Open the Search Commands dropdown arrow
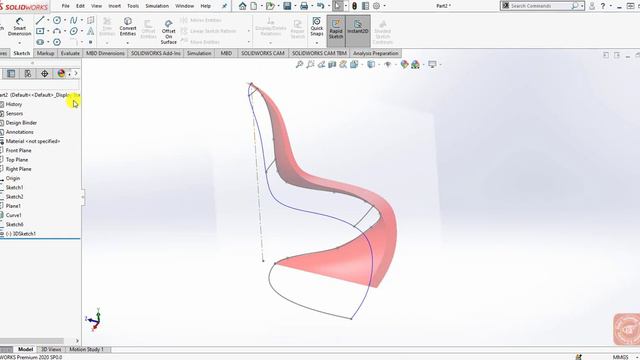Image resolution: width=640 pixels, height=360 pixels. (x=582, y=6)
